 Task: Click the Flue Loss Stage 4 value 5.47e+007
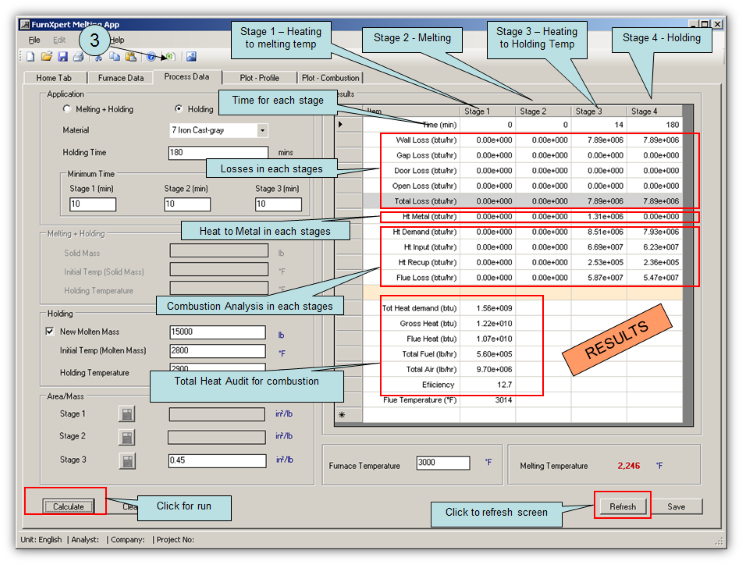point(655,278)
